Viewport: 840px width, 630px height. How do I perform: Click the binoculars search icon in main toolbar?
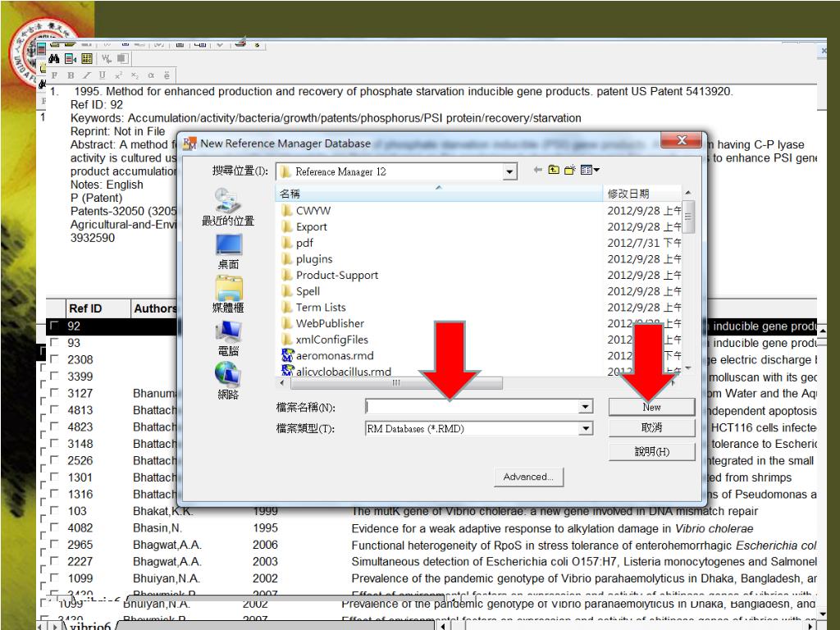click(x=53, y=58)
